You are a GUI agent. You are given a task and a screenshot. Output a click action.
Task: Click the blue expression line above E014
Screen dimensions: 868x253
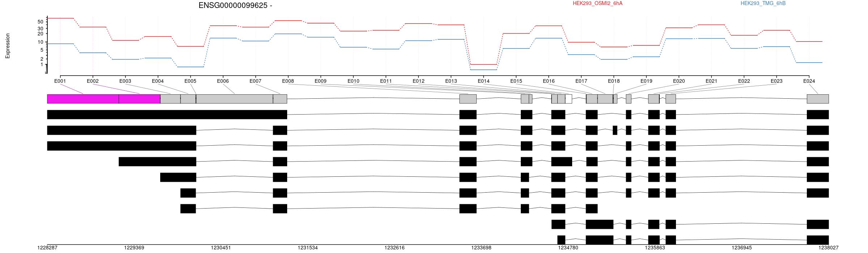484,70
